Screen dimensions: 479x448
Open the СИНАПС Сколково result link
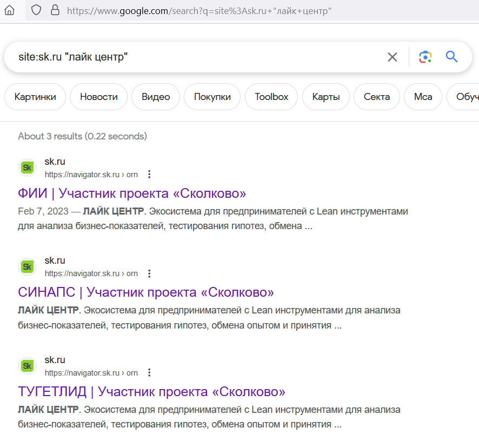[146, 292]
